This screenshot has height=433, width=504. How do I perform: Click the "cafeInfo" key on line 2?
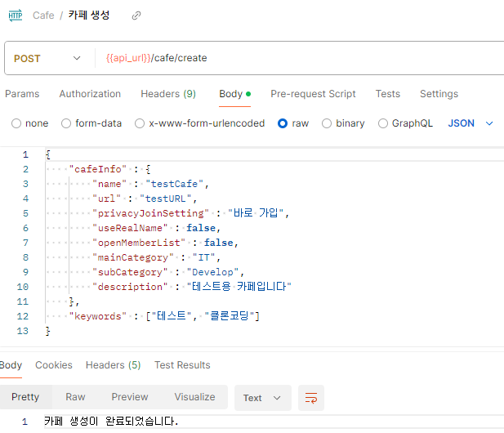pyautogui.click(x=98, y=169)
